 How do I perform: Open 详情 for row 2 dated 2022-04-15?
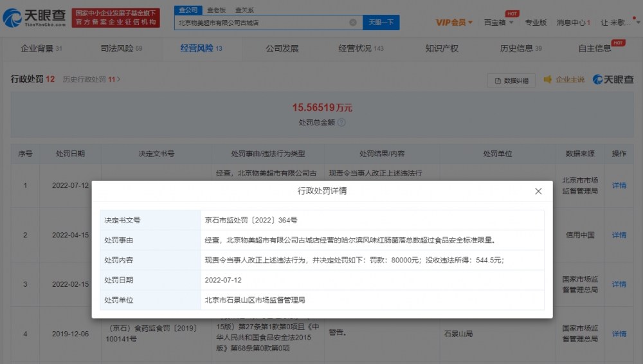[619, 235]
